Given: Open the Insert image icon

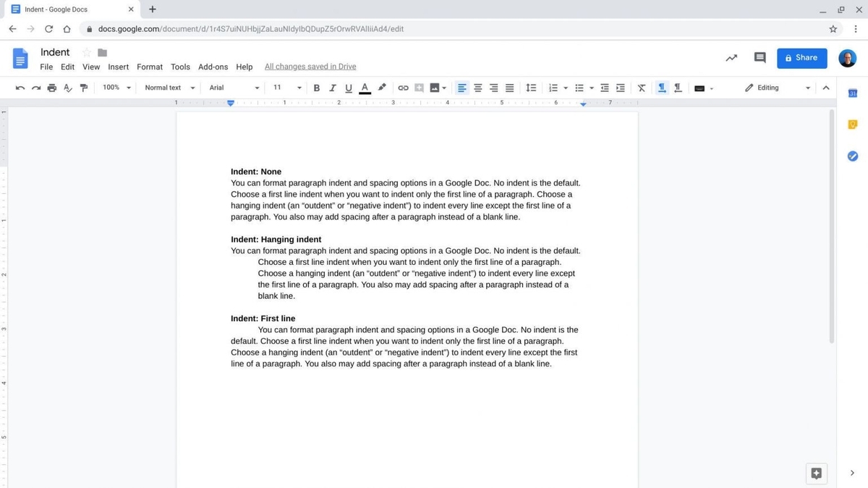Looking at the screenshot, I should [x=433, y=88].
